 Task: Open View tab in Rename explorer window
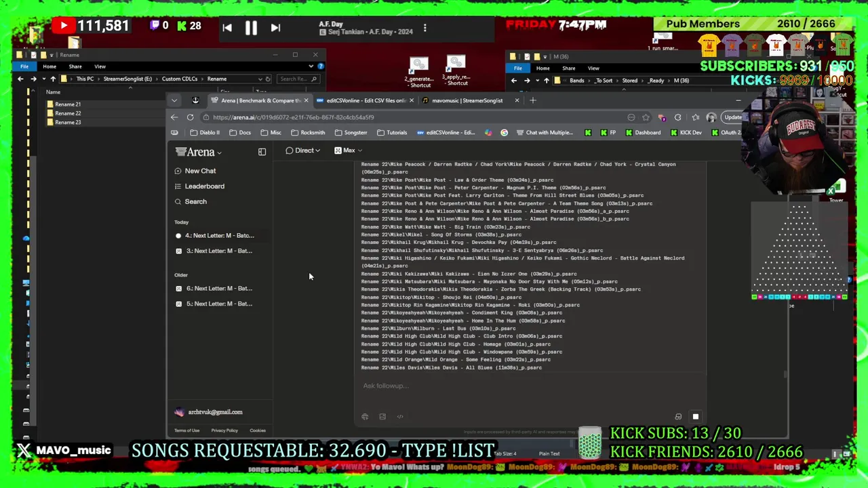(100, 66)
